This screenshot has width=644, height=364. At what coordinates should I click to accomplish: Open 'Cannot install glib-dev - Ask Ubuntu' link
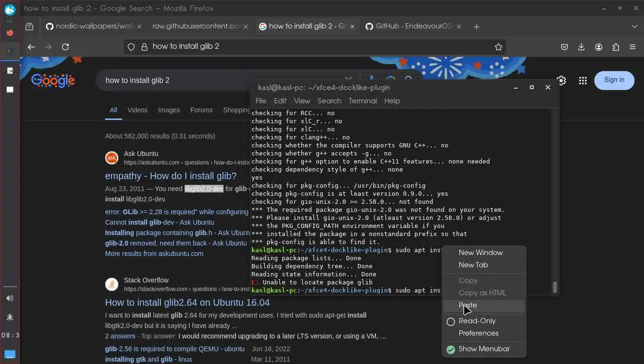(160, 223)
